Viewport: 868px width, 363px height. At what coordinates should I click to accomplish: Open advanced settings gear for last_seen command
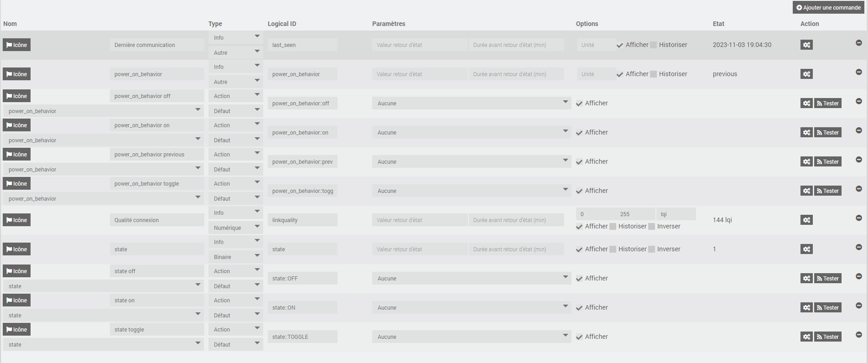point(806,45)
